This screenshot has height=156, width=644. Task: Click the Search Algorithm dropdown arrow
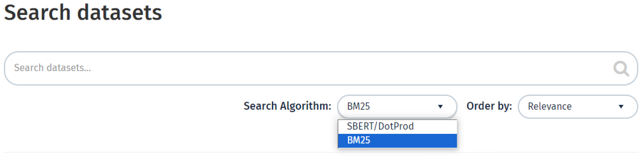pyautogui.click(x=440, y=107)
